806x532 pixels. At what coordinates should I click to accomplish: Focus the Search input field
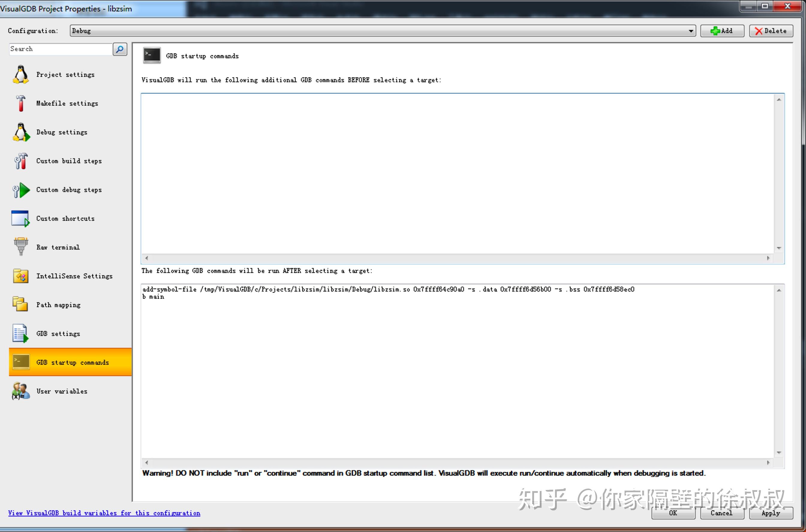coord(60,49)
